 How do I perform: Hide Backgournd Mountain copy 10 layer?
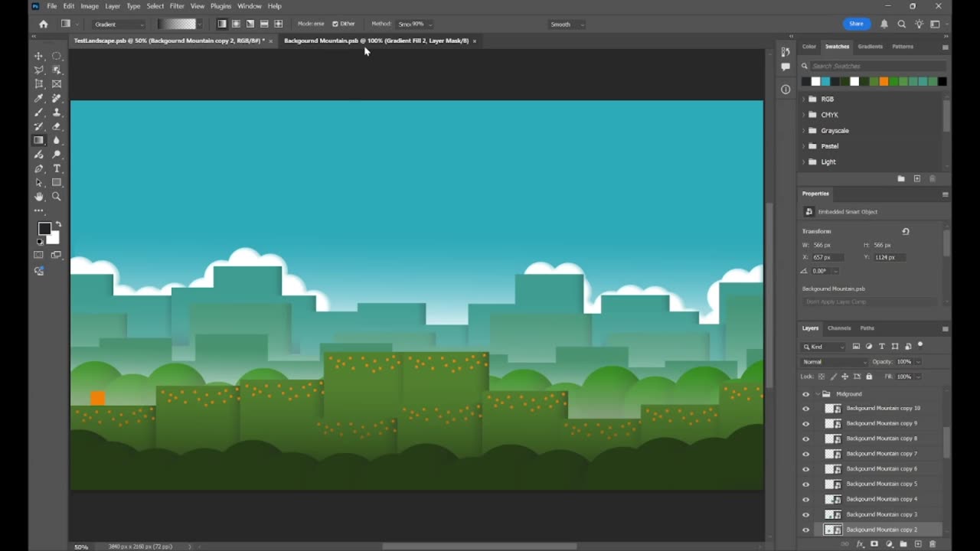pyautogui.click(x=805, y=409)
